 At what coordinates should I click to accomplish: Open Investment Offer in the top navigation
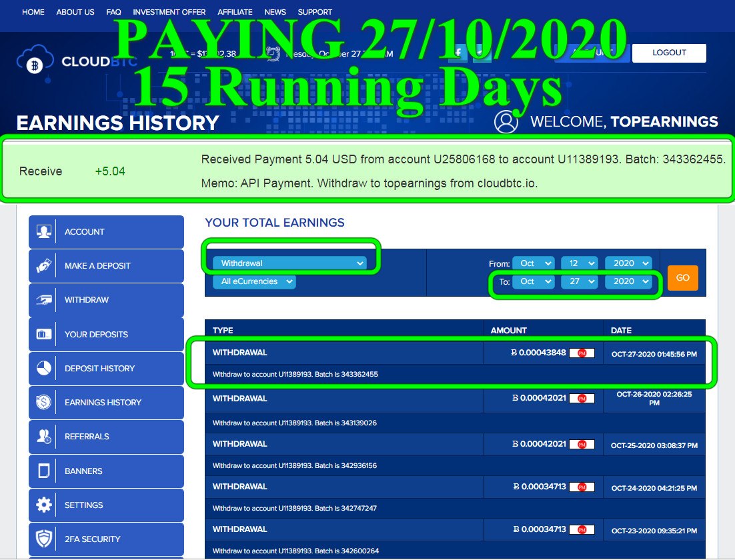pyautogui.click(x=169, y=12)
